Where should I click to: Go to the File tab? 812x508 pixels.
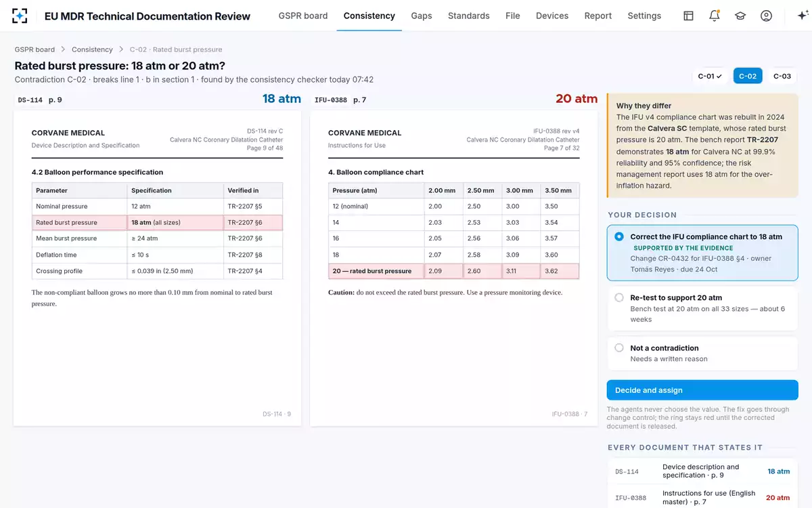click(x=513, y=16)
